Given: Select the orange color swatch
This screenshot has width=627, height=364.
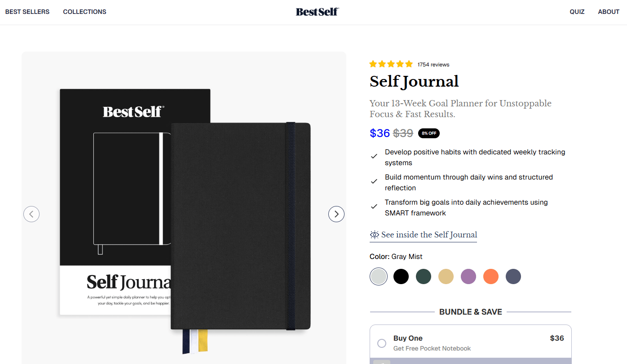Looking at the screenshot, I should click(491, 276).
